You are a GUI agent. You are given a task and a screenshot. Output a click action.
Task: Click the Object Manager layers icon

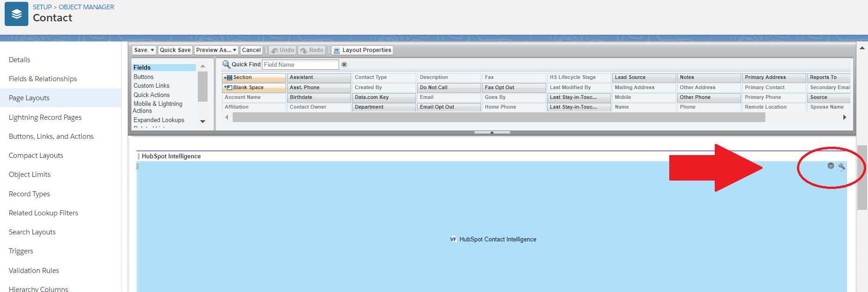click(16, 14)
